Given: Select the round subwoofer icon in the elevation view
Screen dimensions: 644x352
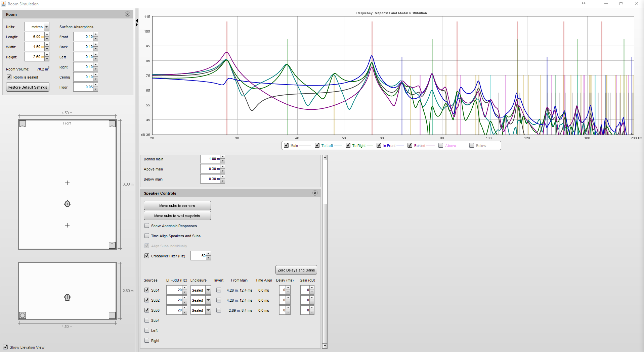Looking at the screenshot, I should pos(23,315).
